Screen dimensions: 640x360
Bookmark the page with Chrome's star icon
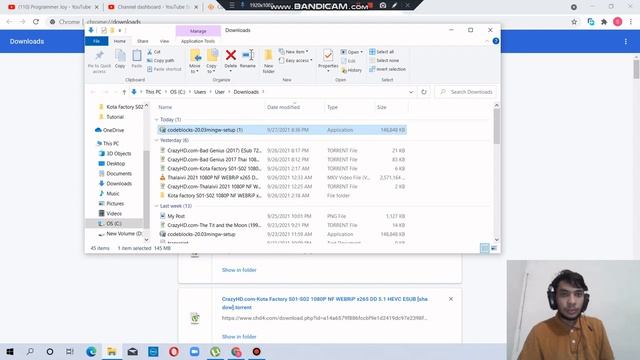pos(574,22)
